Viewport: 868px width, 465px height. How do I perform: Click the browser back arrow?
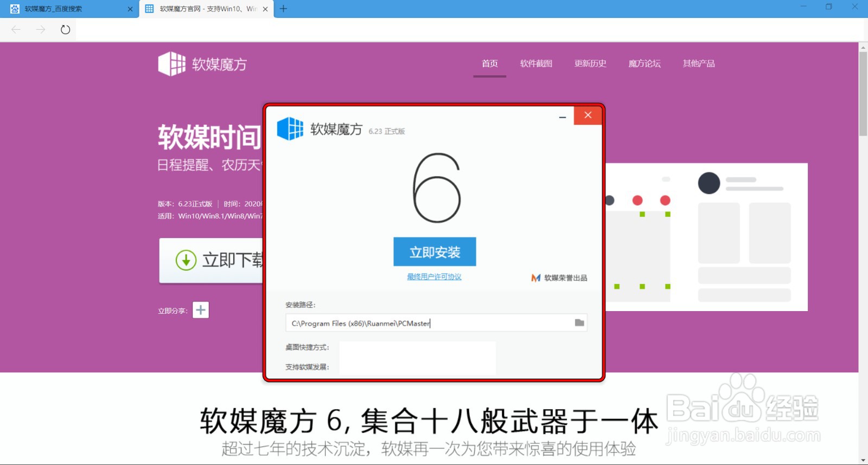16,29
